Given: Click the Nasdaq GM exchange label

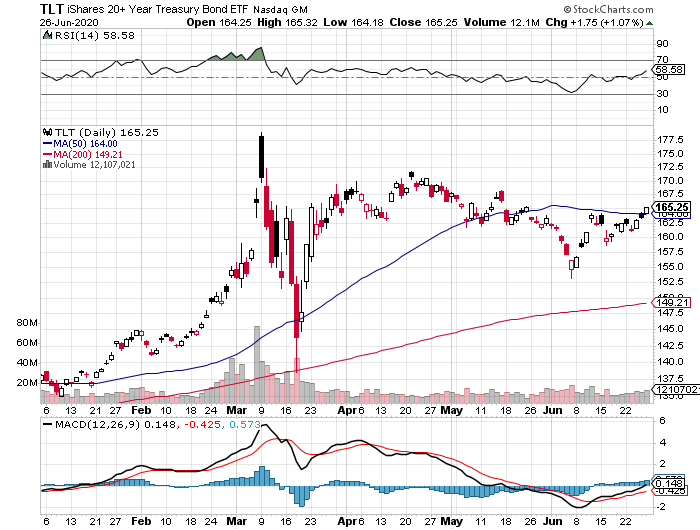Looking at the screenshot, I should point(280,9).
